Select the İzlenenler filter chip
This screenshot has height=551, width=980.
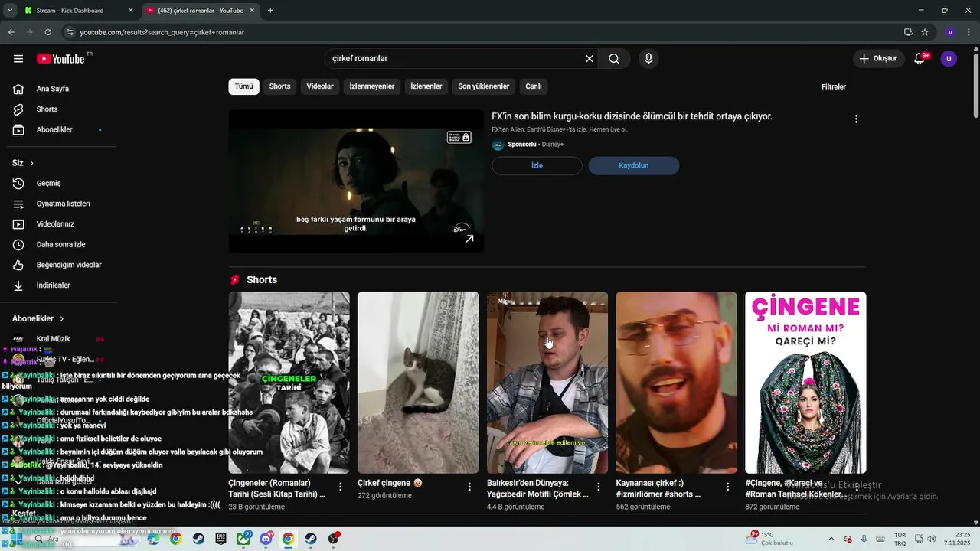click(426, 86)
